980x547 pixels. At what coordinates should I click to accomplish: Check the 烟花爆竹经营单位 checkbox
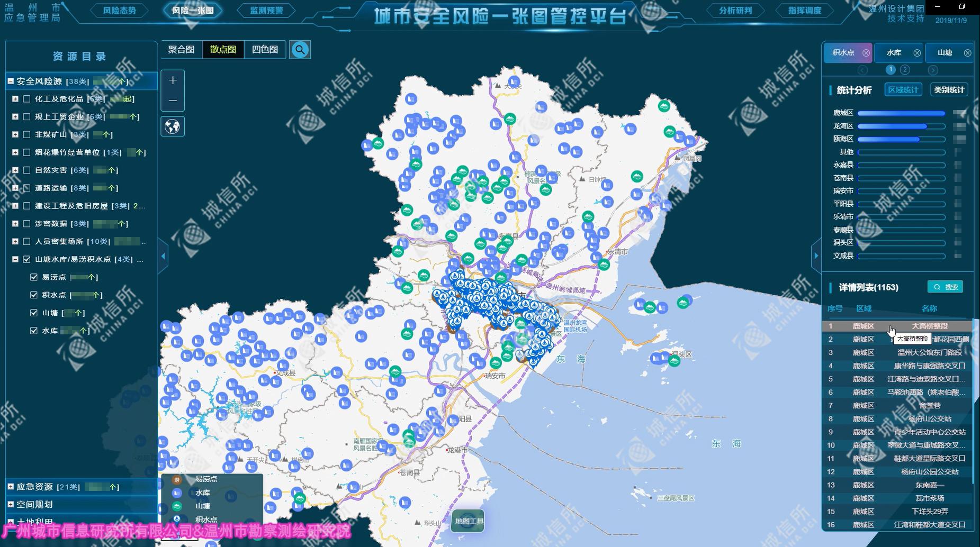click(26, 152)
